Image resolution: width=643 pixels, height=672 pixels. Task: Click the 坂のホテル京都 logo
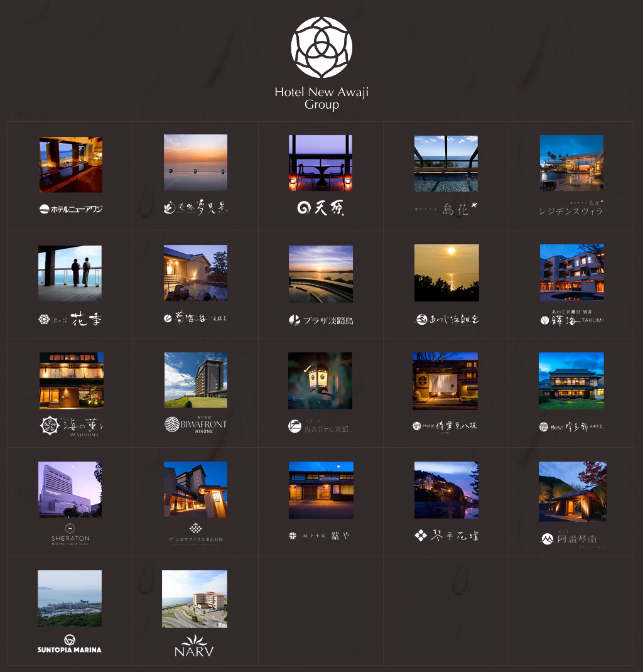click(x=320, y=426)
